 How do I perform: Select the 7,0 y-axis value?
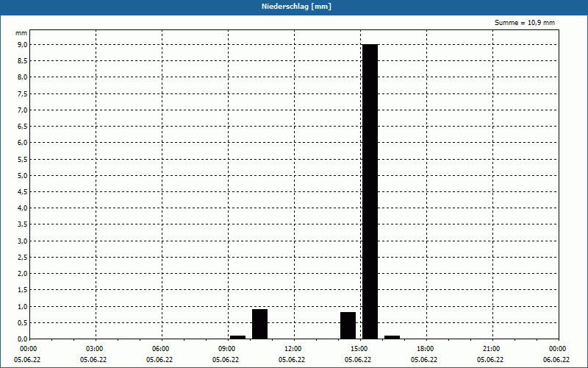click(x=22, y=110)
